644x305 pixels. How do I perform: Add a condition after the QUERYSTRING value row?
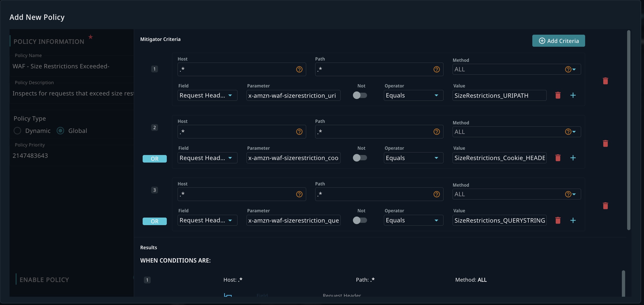(573, 220)
